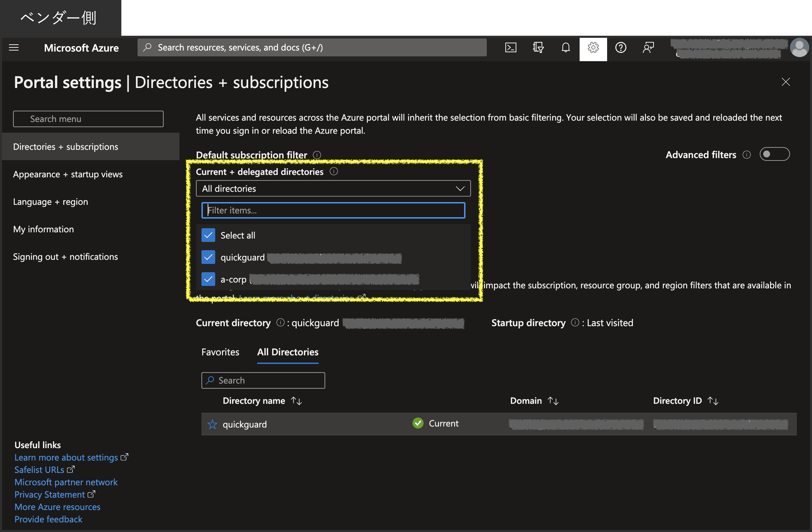
Task: Open Microsoft partner network link
Action: pyautogui.click(x=66, y=482)
